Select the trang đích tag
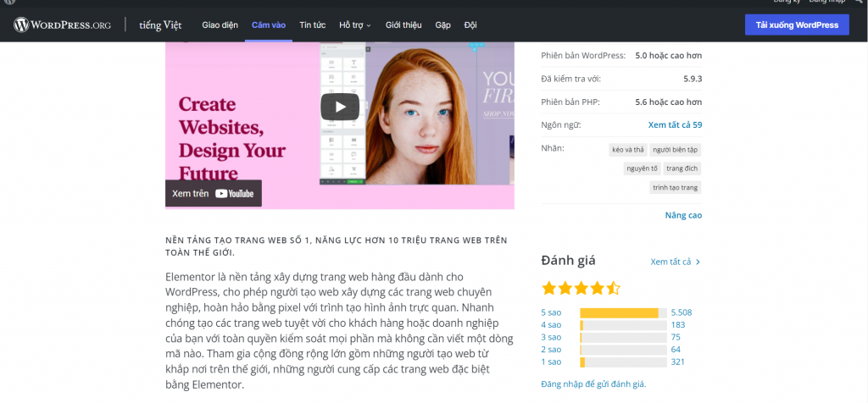This screenshot has width=868, height=403. [682, 168]
